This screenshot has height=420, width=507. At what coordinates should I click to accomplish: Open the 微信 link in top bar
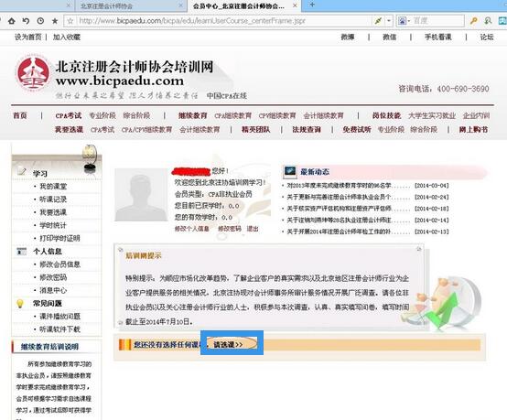click(x=389, y=38)
